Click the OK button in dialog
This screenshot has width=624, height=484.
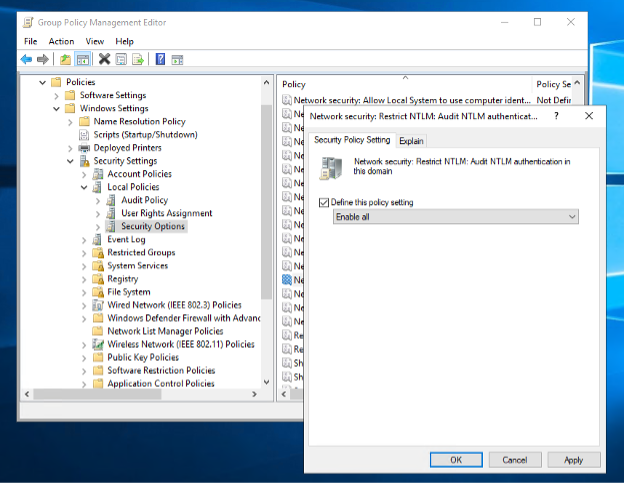(x=455, y=460)
